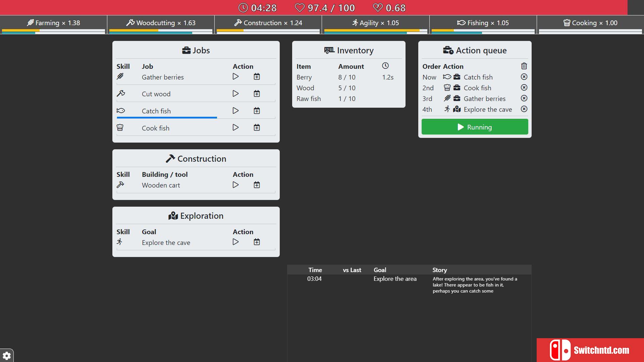Click the Jobs briefcase header icon
Image resolution: width=644 pixels, height=362 pixels.
coord(186,50)
